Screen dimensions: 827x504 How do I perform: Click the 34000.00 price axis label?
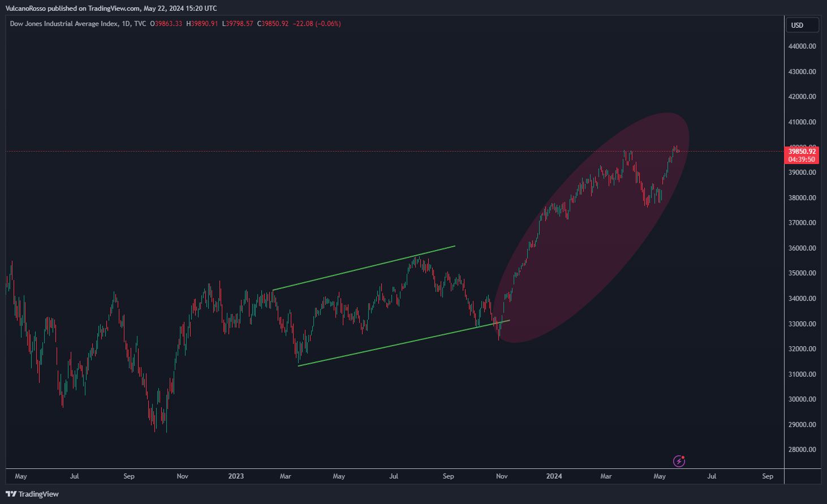point(802,299)
